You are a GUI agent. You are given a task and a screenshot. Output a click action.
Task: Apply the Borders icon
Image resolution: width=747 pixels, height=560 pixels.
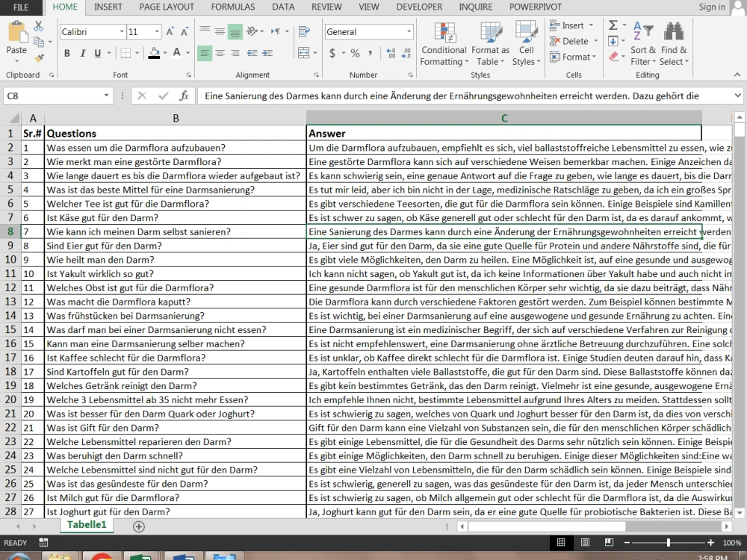[125, 53]
